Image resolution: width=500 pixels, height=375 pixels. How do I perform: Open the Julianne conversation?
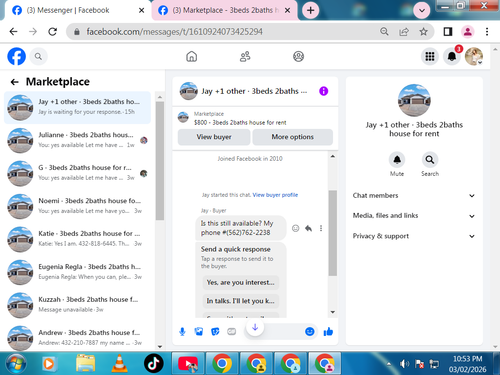[x=77, y=140]
